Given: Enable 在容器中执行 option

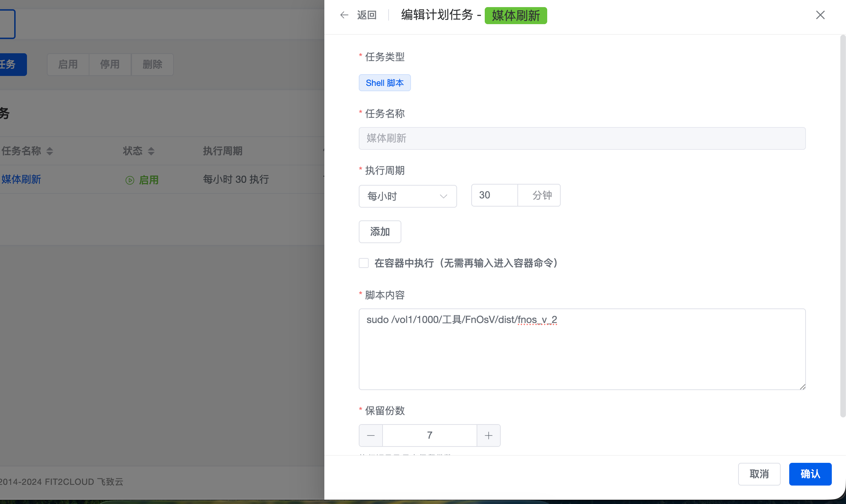Looking at the screenshot, I should coord(364,263).
